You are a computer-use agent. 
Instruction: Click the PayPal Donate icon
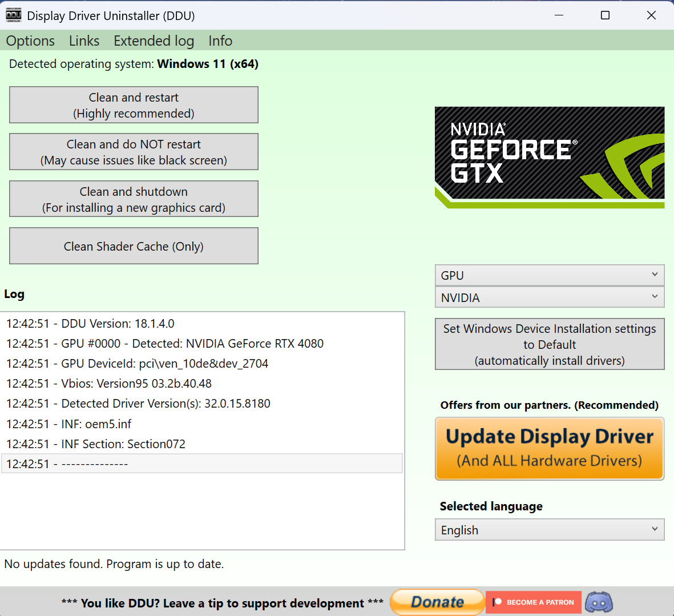point(437,602)
